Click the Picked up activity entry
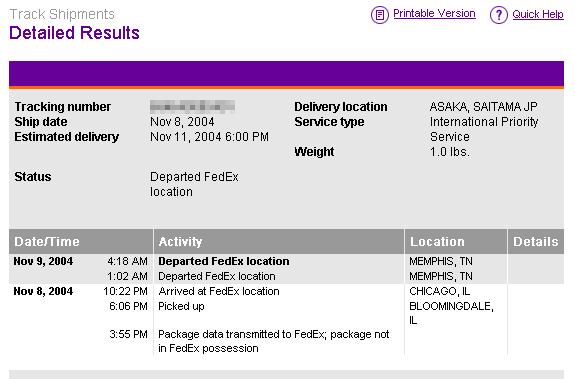This screenshot has width=575, height=379. tap(181, 306)
